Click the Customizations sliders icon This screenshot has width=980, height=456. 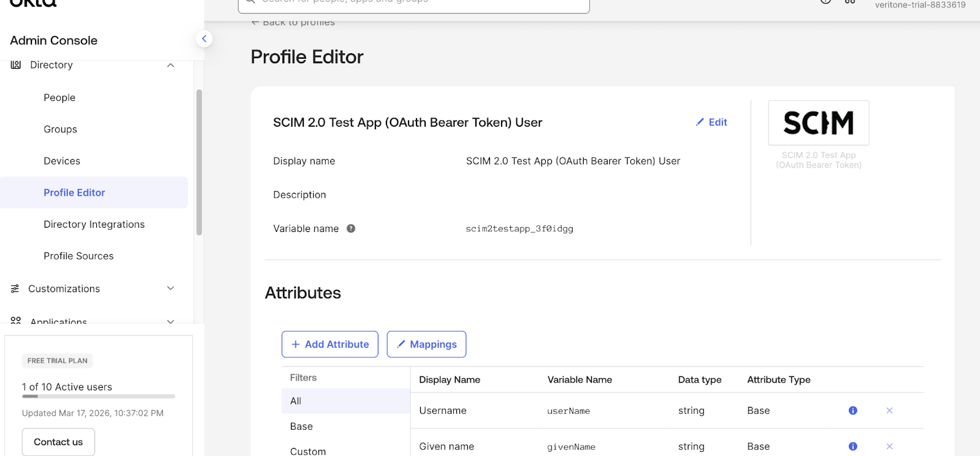[x=15, y=289]
